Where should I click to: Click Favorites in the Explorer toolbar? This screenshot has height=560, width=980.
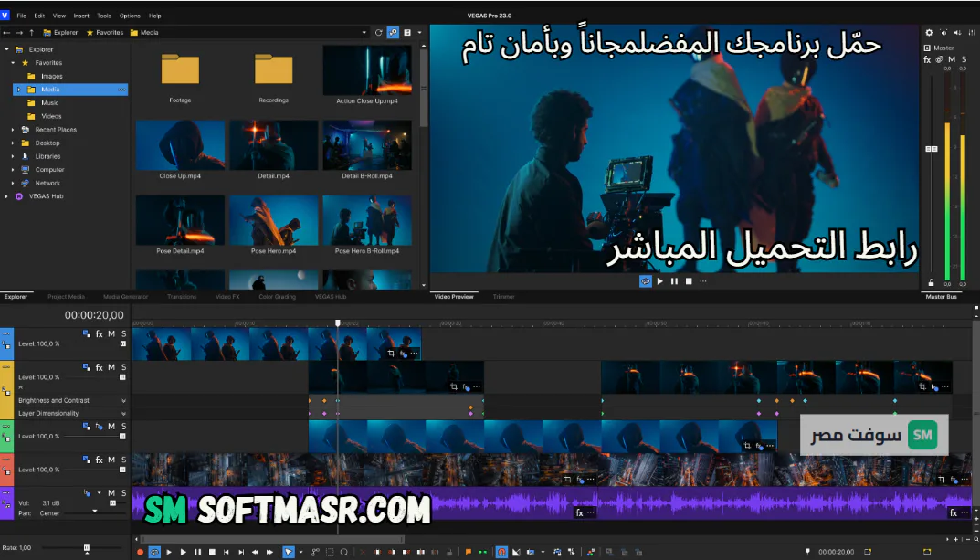(105, 33)
